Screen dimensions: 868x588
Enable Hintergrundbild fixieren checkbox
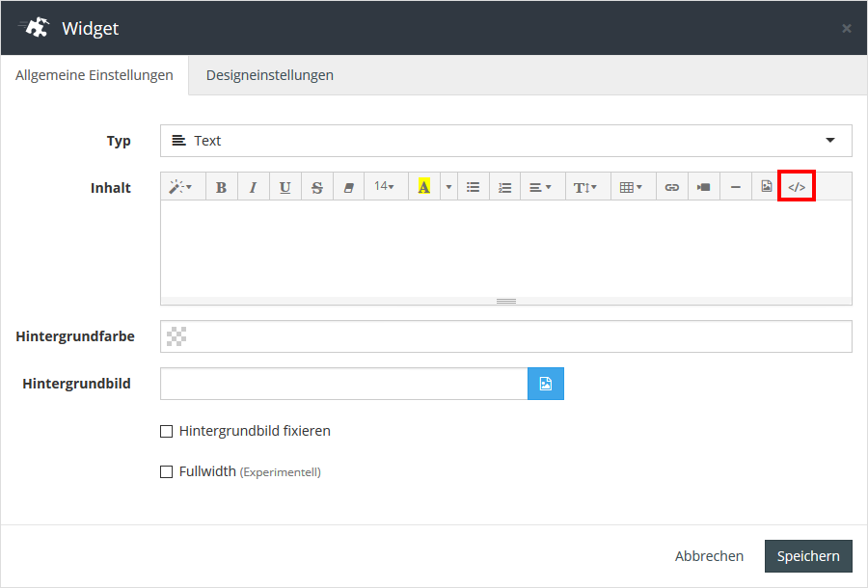click(x=166, y=432)
